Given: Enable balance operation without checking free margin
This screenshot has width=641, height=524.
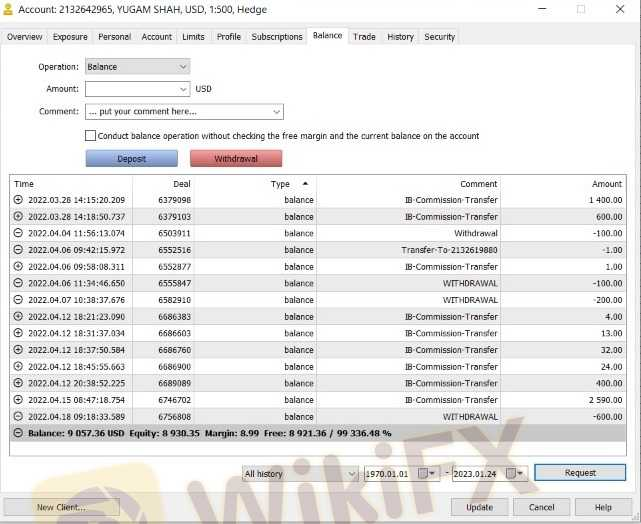Looking at the screenshot, I should (x=91, y=136).
